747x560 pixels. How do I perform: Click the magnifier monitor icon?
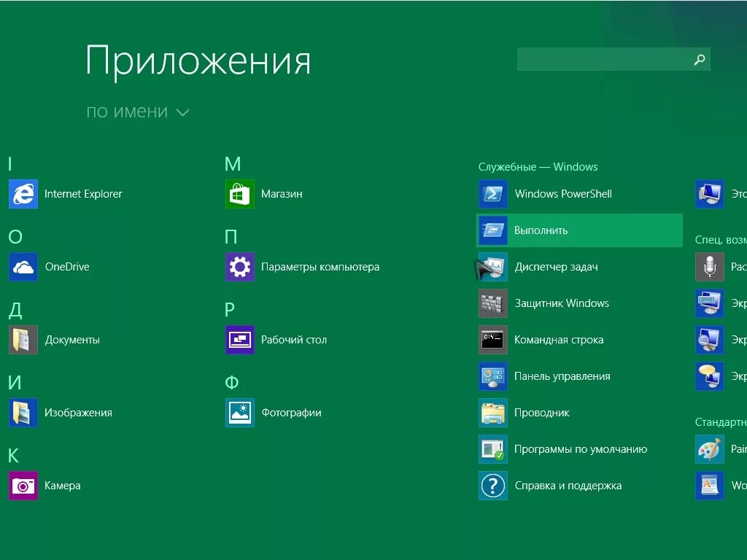click(709, 340)
